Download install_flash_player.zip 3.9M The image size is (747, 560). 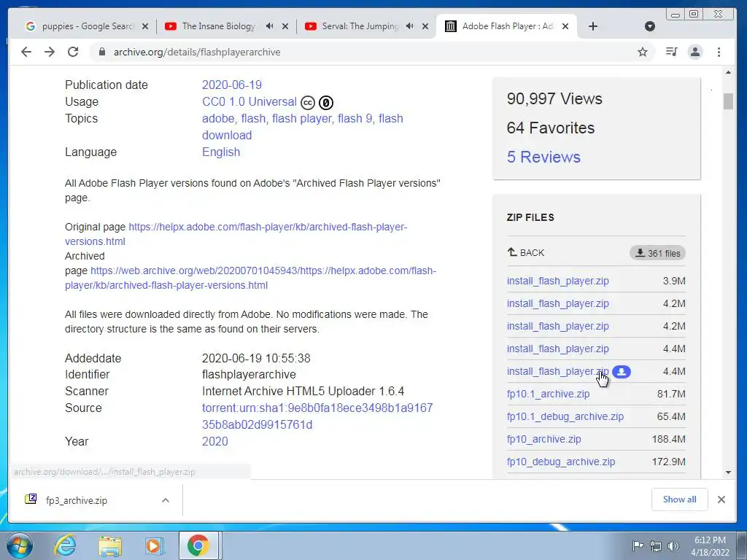558,281
